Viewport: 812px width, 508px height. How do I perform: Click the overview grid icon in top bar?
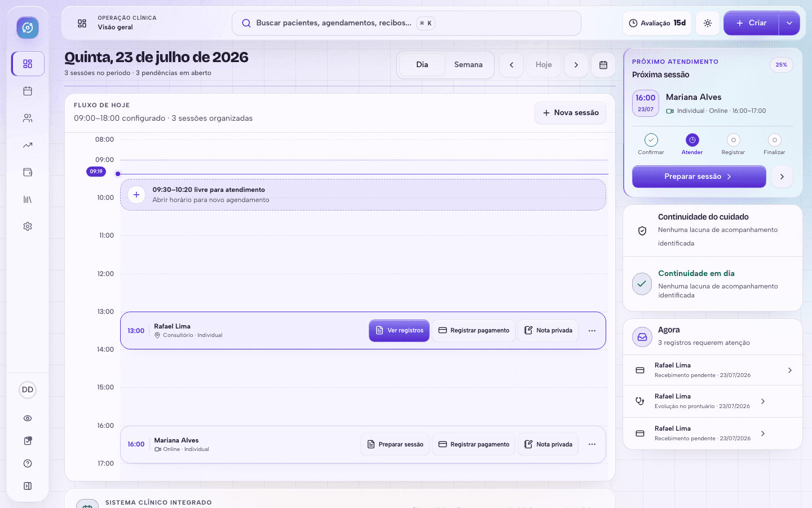82,23
